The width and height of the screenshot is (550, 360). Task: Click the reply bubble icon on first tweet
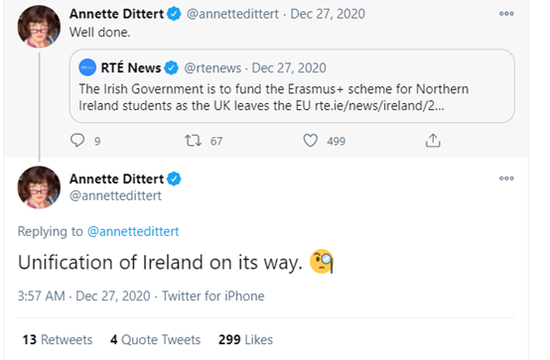coord(78,140)
